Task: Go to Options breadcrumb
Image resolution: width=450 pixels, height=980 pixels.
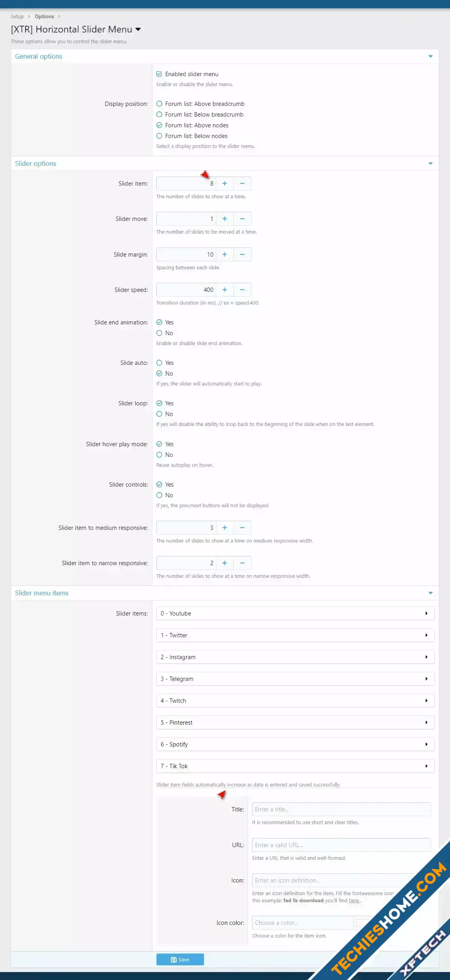Action: click(x=44, y=17)
